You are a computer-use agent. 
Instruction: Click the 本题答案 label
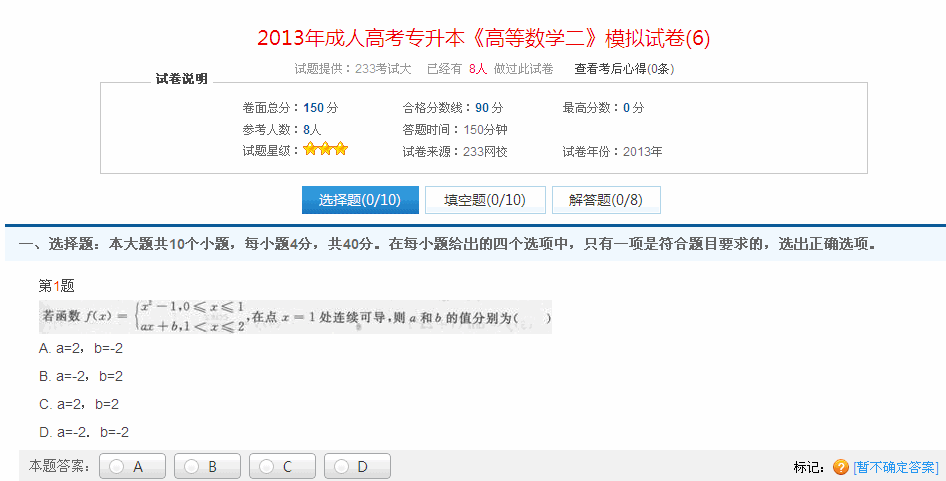point(59,467)
